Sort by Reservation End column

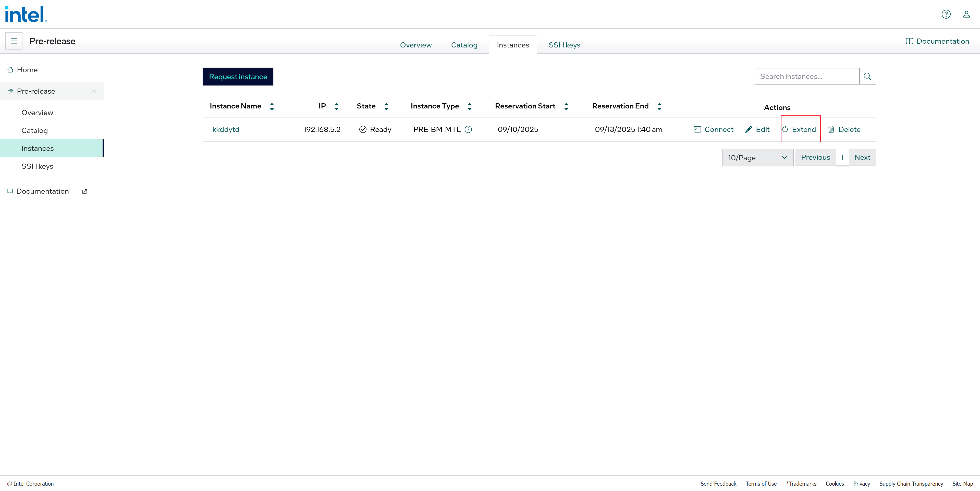pyautogui.click(x=659, y=106)
